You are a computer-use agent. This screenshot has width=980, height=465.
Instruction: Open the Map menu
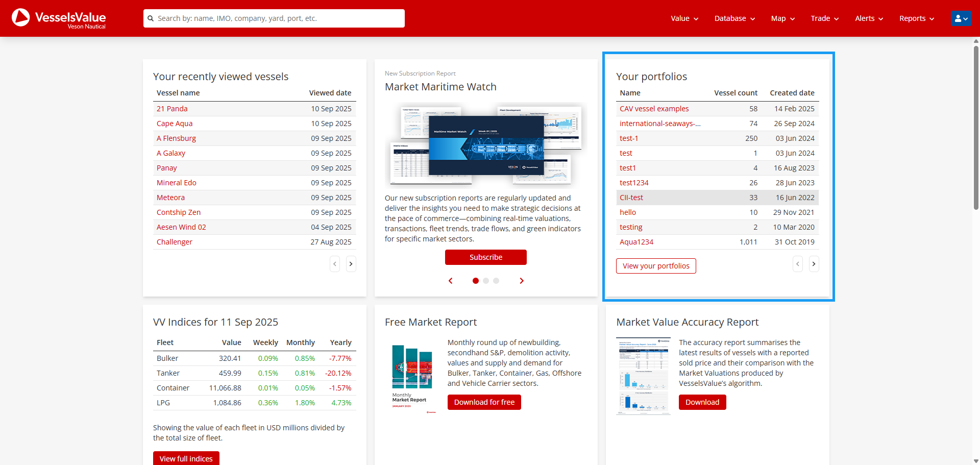(782, 18)
